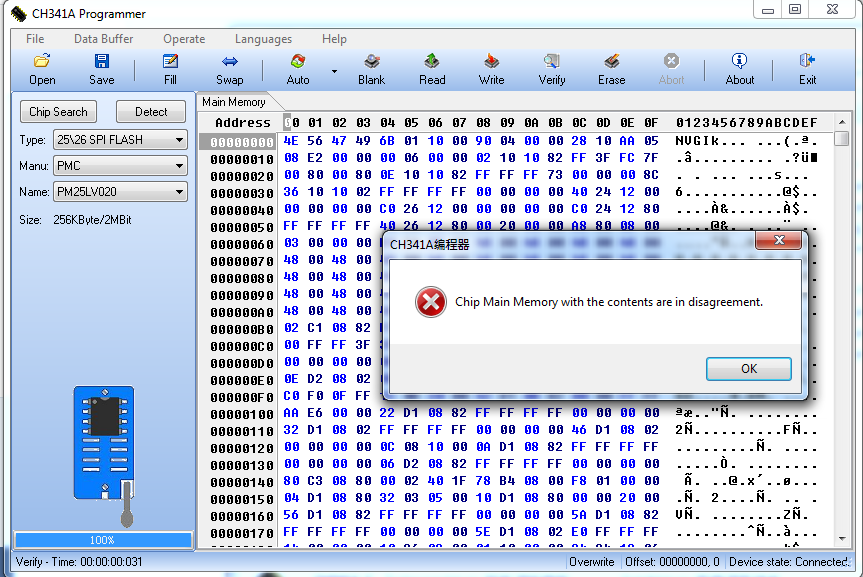Select address row 00000100

coord(242,414)
